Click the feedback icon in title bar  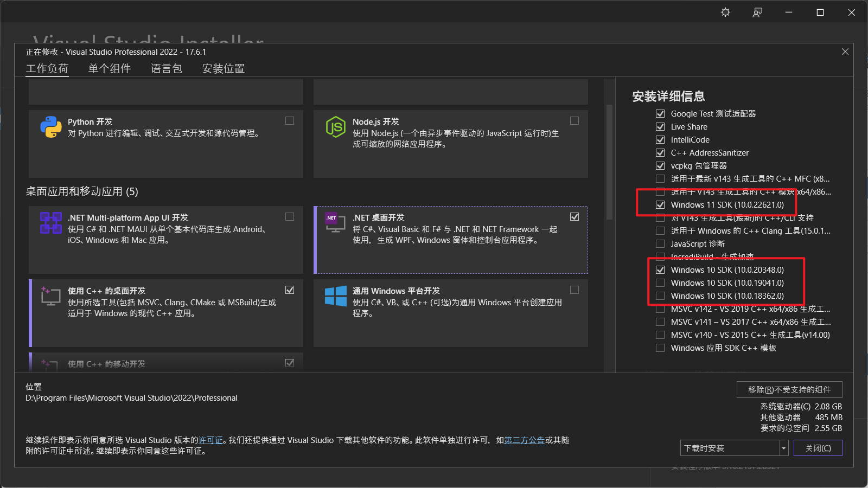coord(757,12)
